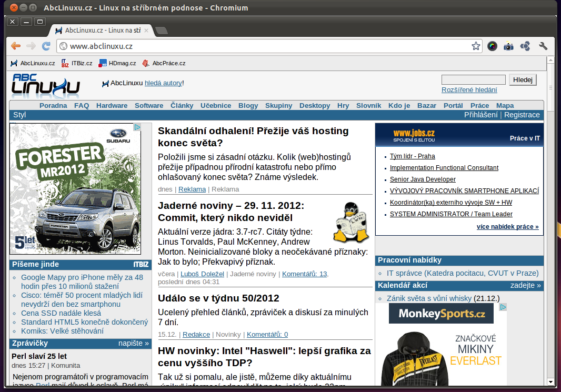
Task: Open the Desktopy section
Action: (315, 106)
